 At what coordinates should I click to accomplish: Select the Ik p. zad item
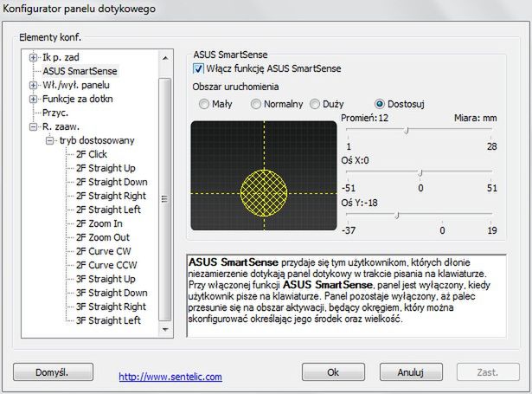click(61, 57)
